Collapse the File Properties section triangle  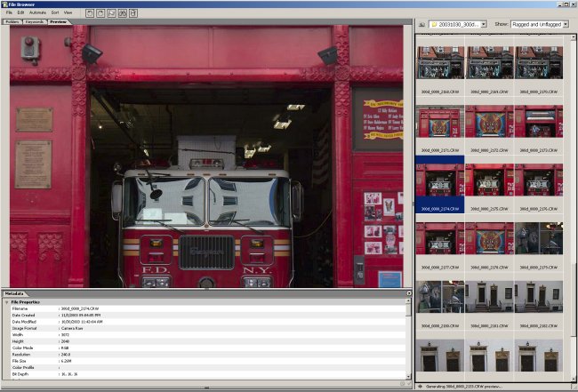point(6,302)
